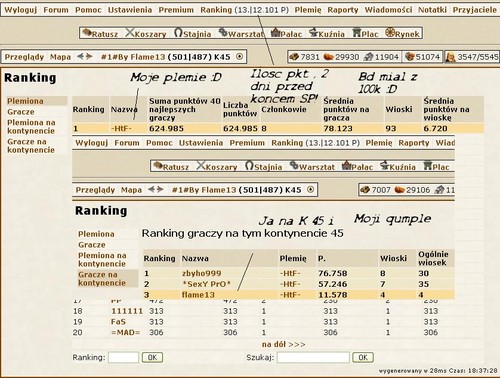
Task: Select Gracze in Ranking sidebar
Action: click(x=21, y=112)
